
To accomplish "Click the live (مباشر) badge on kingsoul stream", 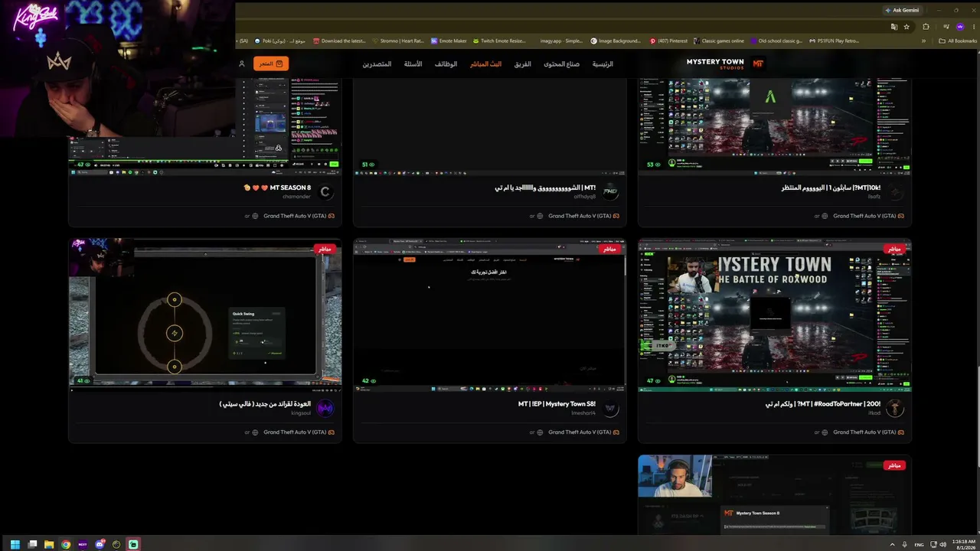I will [x=325, y=249].
